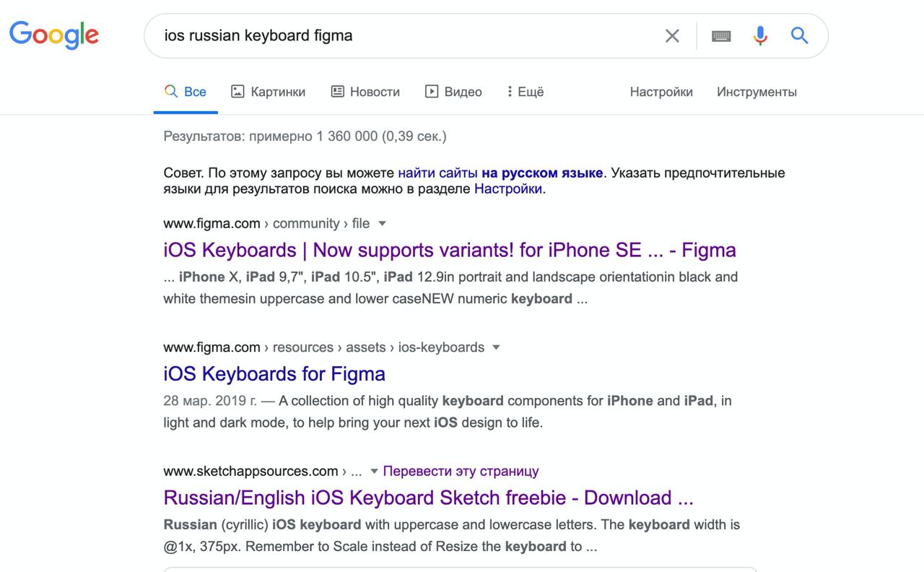This screenshot has width=924, height=572.
Task: Click the www.figma.com › resources › assets URL
Action: (x=324, y=347)
